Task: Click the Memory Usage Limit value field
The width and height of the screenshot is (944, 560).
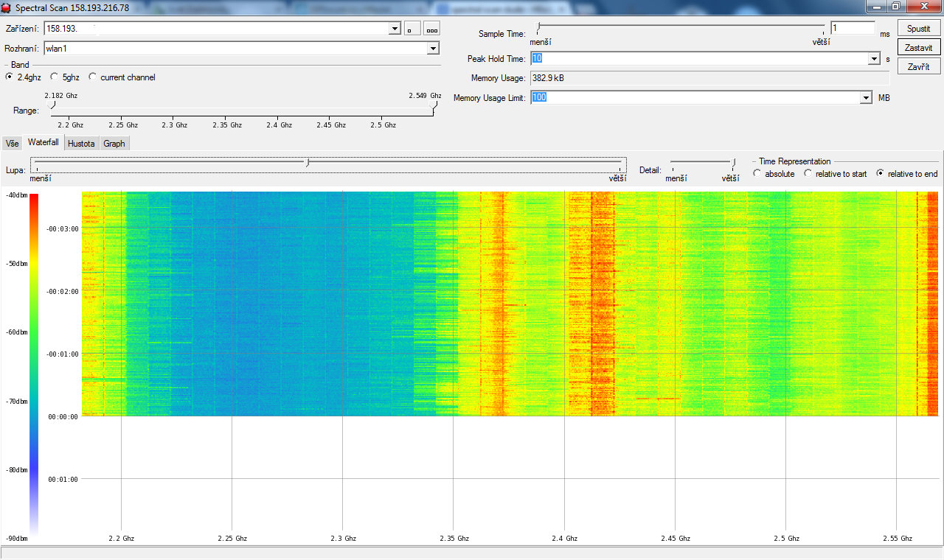Action: pyautogui.click(x=695, y=97)
